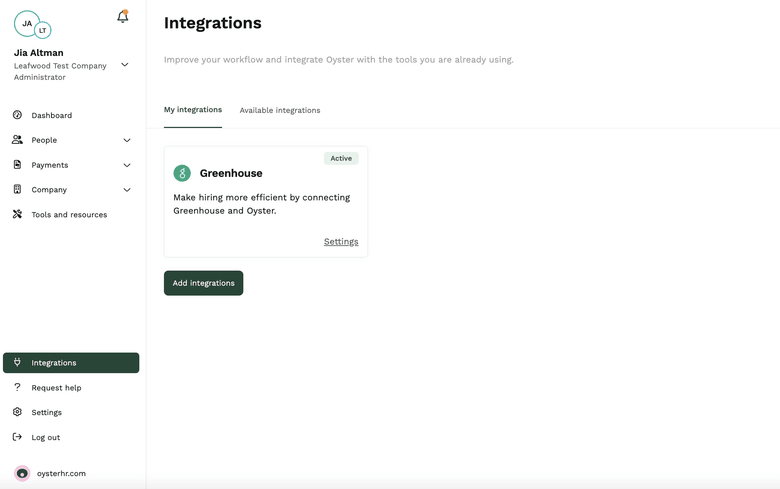Click the Greenhouse logo icon
780x489 pixels.
[x=182, y=173]
